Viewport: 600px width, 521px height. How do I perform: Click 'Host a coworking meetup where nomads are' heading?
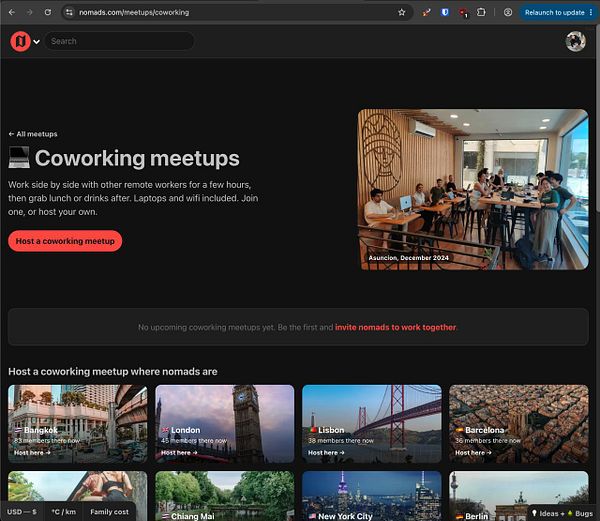pyautogui.click(x=113, y=371)
